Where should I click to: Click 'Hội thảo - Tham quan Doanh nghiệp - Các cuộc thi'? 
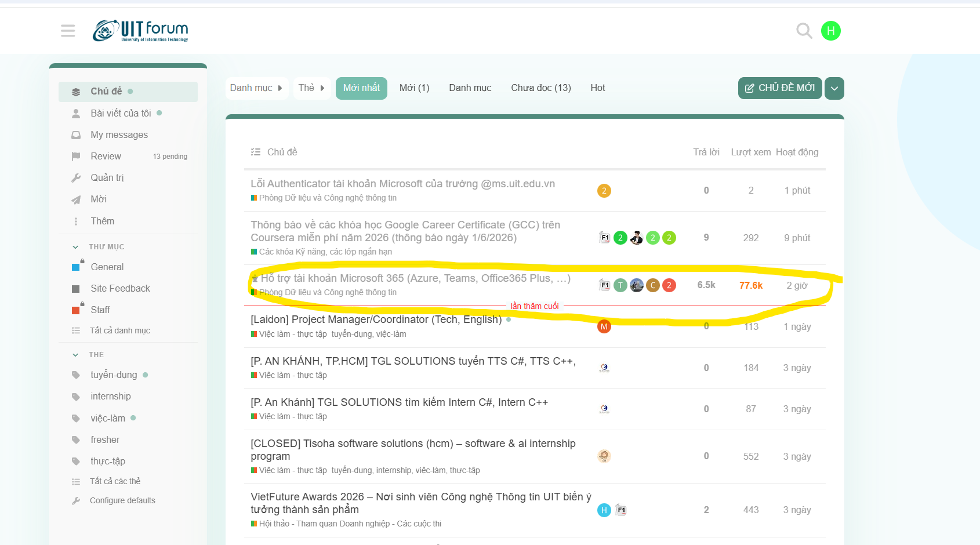(346, 524)
